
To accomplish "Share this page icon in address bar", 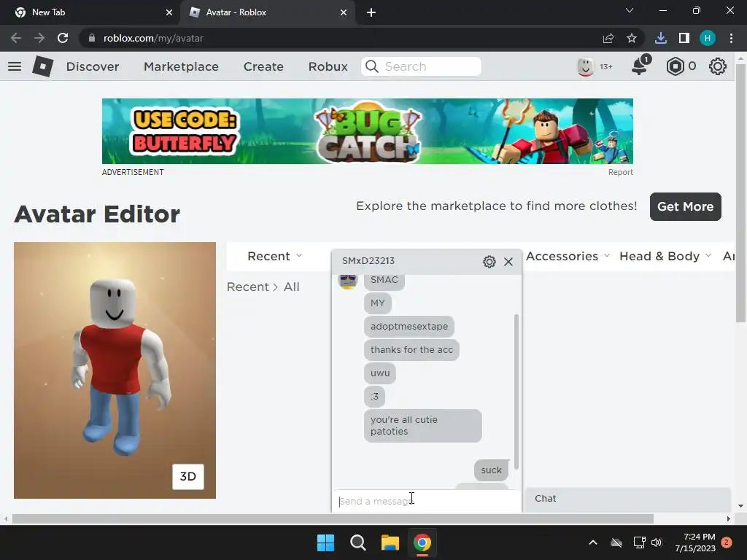I will point(608,38).
